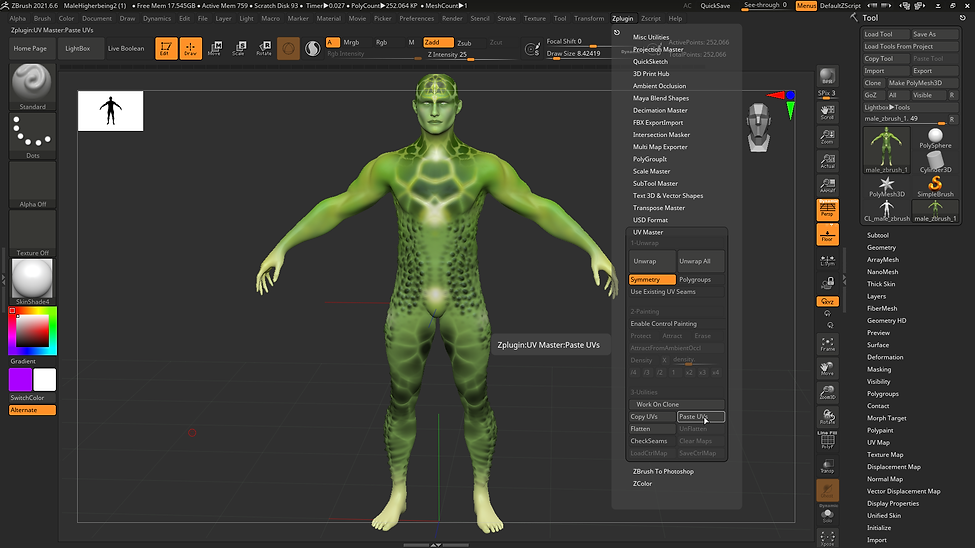
Task: Click the Frame icon
Action: [828, 344]
